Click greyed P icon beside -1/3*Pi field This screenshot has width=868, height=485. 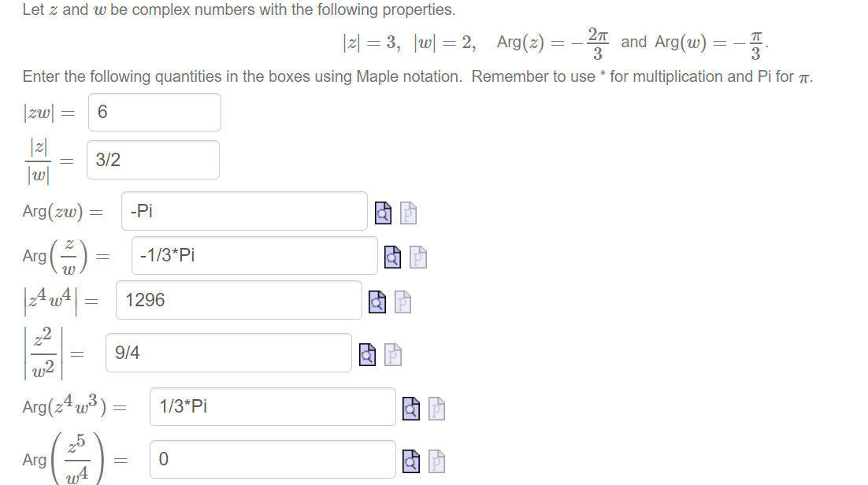pyautogui.click(x=417, y=256)
